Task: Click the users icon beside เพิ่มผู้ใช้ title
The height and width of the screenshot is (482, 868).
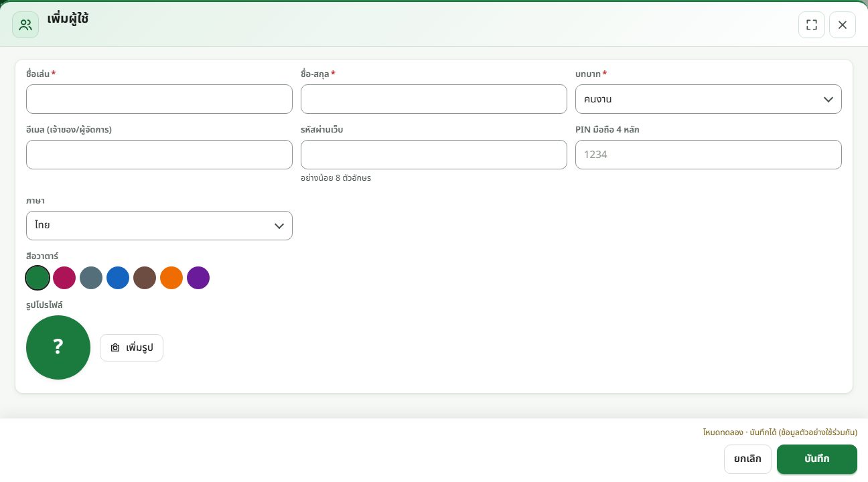Action: pyautogui.click(x=25, y=25)
